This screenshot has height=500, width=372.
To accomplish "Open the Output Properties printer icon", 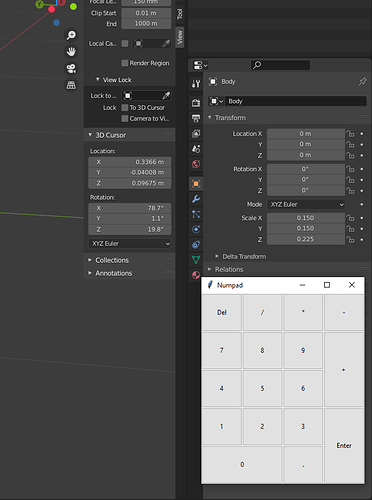I will [196, 118].
